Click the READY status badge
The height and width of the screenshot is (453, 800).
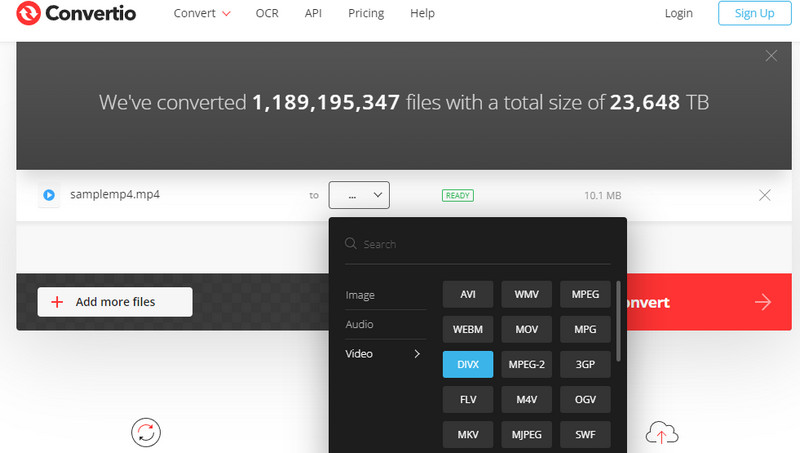(x=458, y=195)
